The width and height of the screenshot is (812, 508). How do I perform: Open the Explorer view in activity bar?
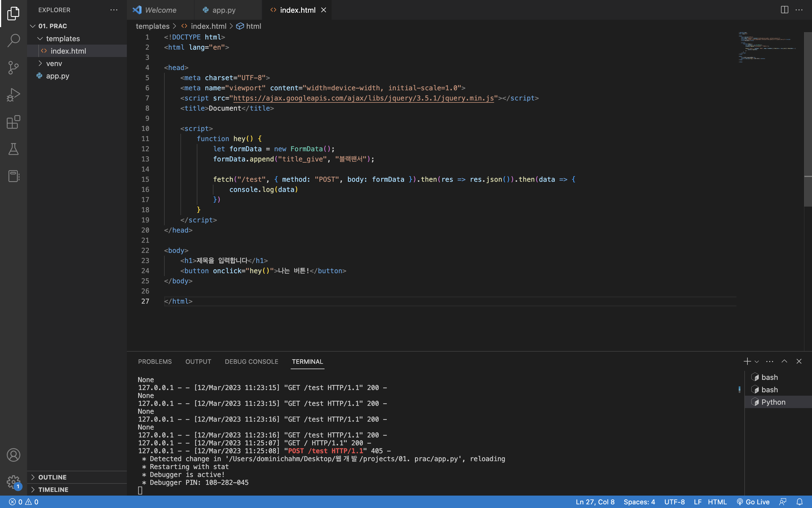[14, 14]
